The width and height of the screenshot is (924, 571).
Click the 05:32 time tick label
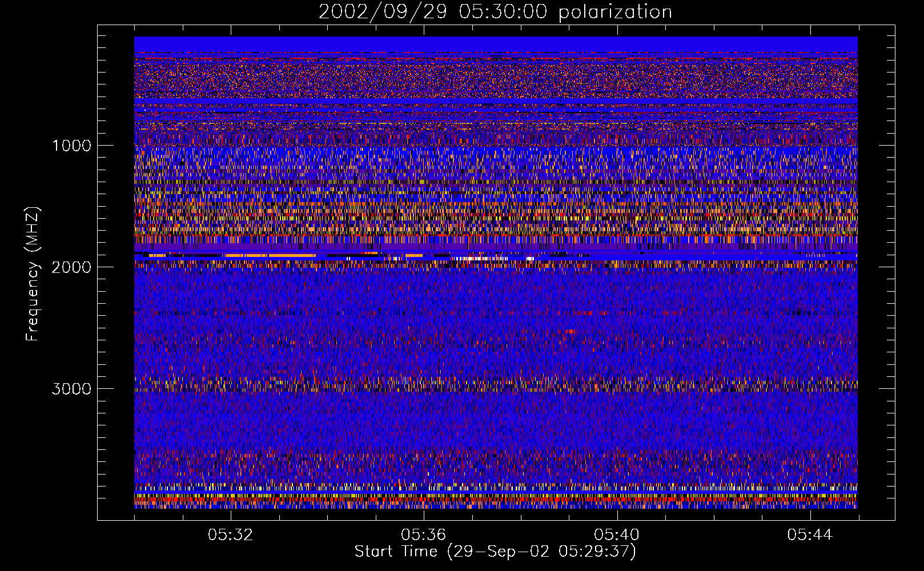coord(231,535)
